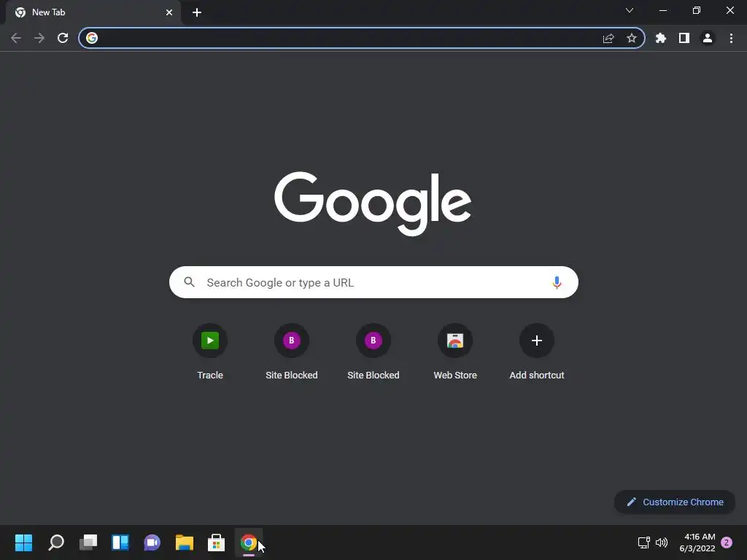Screen dimensions: 747x560
Task: Click the Chrome taskbar icon
Action: 248,542
